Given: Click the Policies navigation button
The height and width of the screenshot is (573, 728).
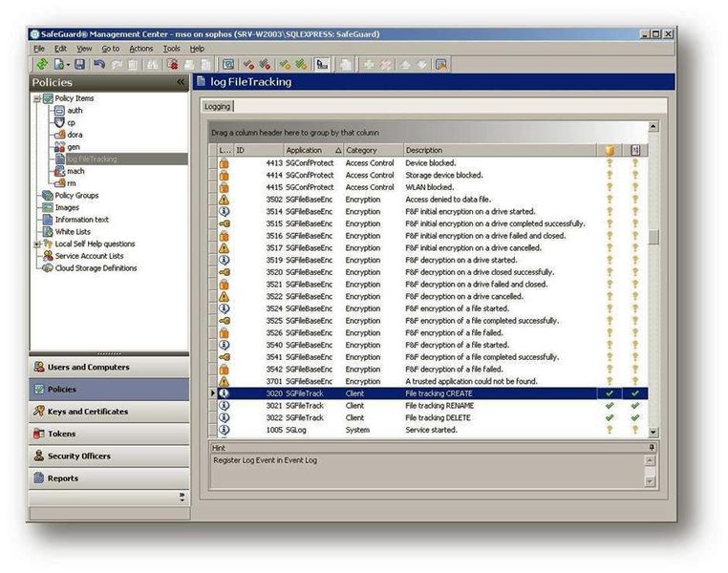Looking at the screenshot, I should 109,390.
